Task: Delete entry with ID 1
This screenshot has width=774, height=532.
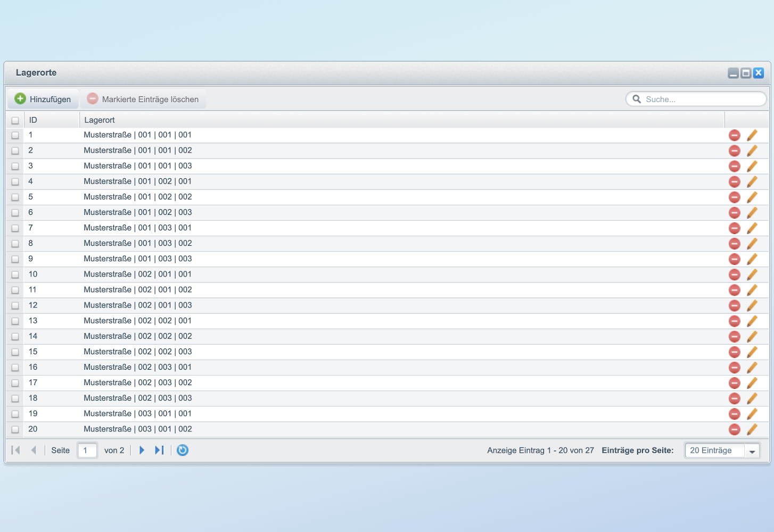Action: pos(735,135)
